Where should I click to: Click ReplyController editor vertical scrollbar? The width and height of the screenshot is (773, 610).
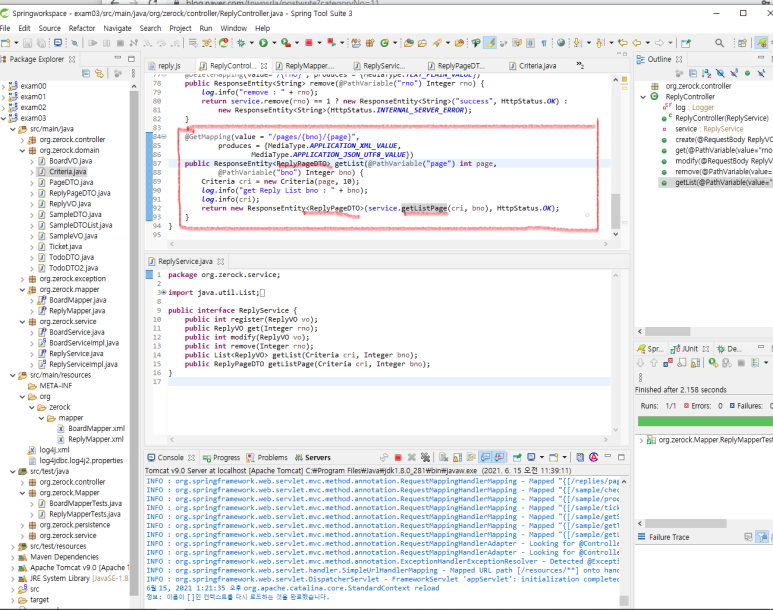[x=615, y=211]
